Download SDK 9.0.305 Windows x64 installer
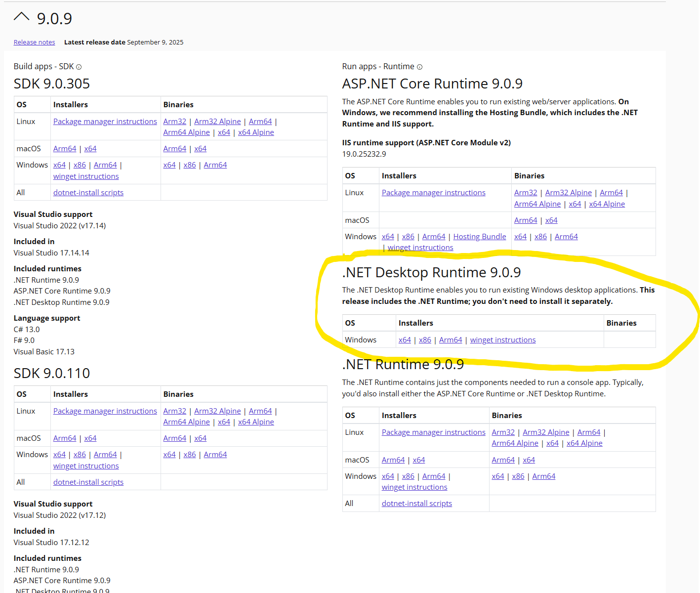 (59, 165)
